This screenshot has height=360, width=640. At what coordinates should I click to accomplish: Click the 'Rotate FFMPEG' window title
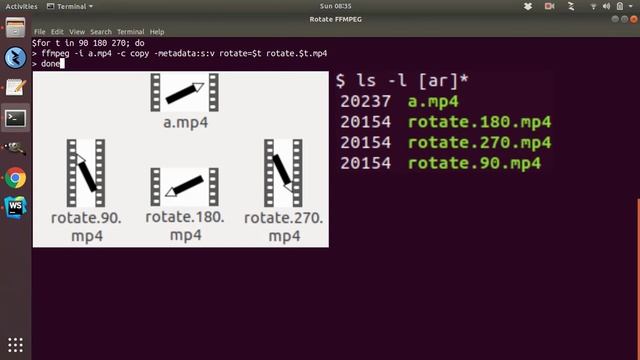point(336,19)
